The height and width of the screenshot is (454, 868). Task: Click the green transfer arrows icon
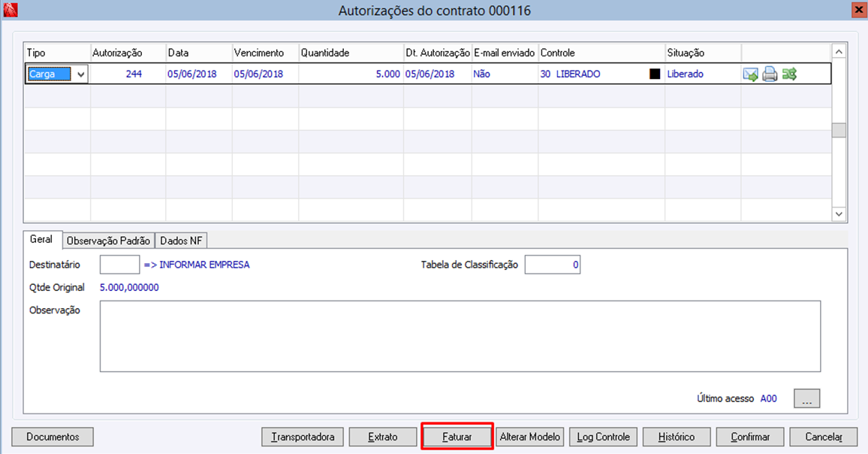pos(789,74)
